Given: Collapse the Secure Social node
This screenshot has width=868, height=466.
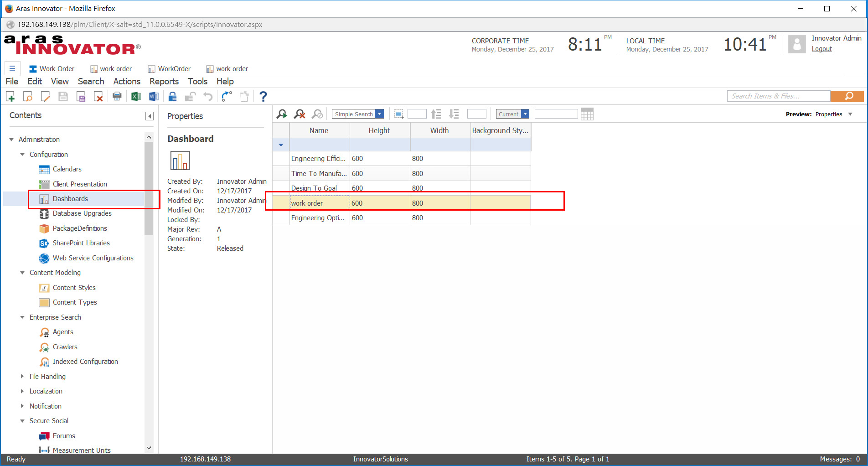Looking at the screenshot, I should click(22, 421).
